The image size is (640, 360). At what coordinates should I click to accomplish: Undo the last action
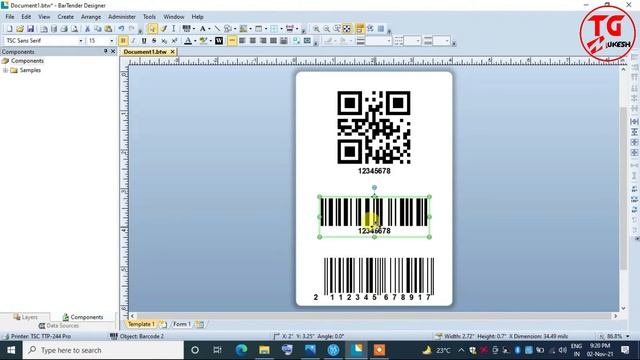(121, 29)
